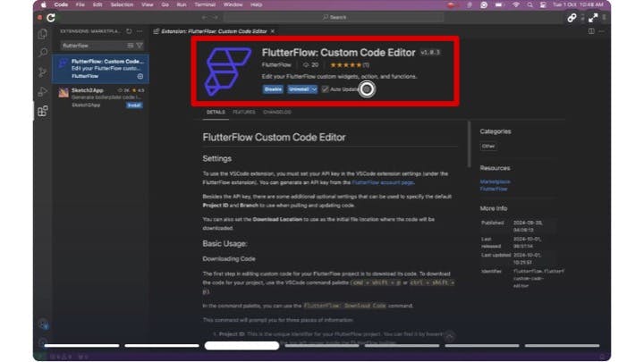644x362 pixels.
Task: Open the FlutterFlow resource link
Action: (493, 189)
